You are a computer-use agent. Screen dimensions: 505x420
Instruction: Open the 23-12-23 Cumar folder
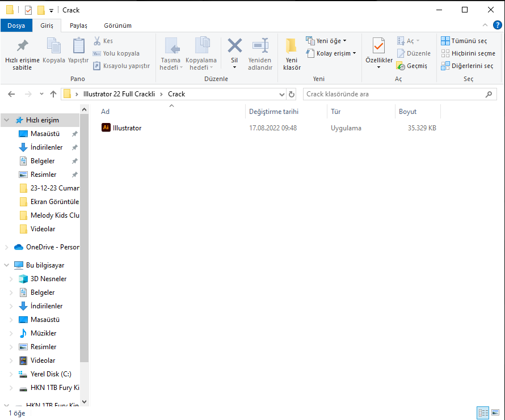(49, 188)
